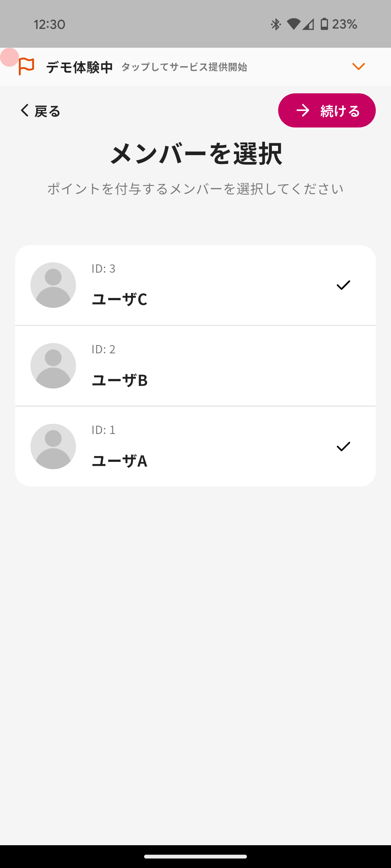391x868 pixels.
Task: Tap the battery status icon
Action: pyautogui.click(x=324, y=24)
